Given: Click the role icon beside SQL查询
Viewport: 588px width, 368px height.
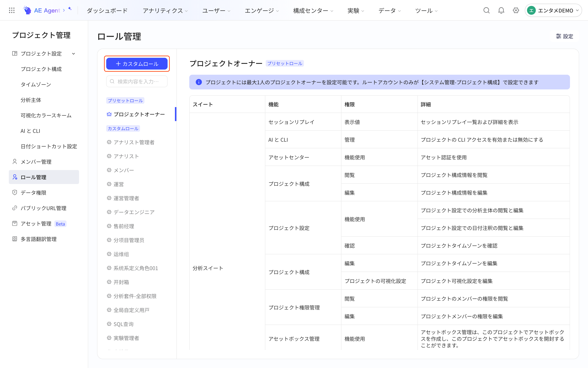Looking at the screenshot, I should pyautogui.click(x=109, y=324).
